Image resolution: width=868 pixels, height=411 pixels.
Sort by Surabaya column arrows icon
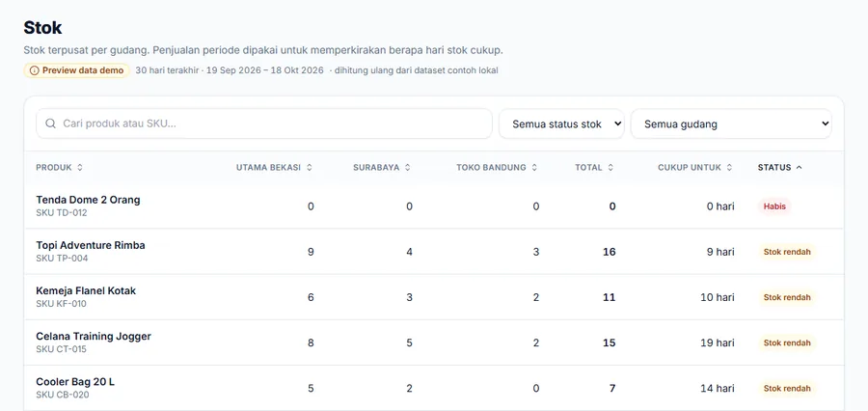coord(407,167)
